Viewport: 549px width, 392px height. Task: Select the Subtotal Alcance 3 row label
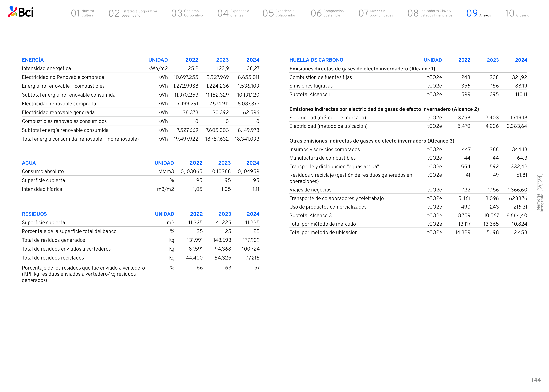[310, 216]
